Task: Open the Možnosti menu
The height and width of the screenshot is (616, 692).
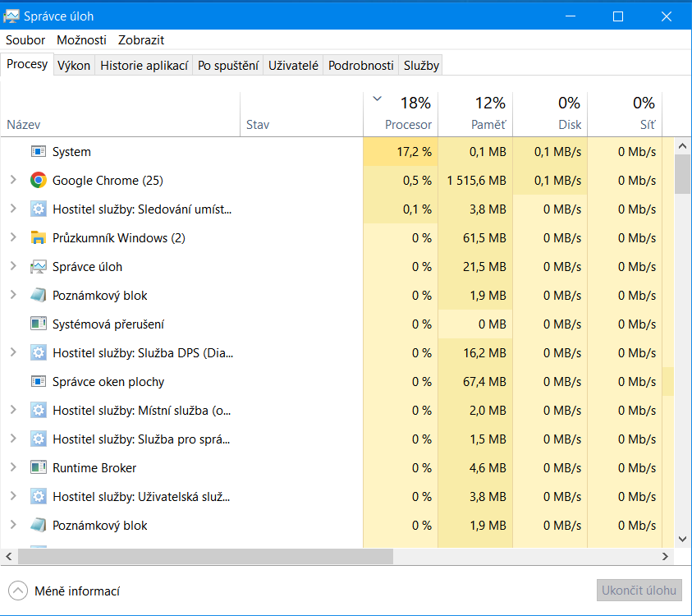Action: [81, 39]
